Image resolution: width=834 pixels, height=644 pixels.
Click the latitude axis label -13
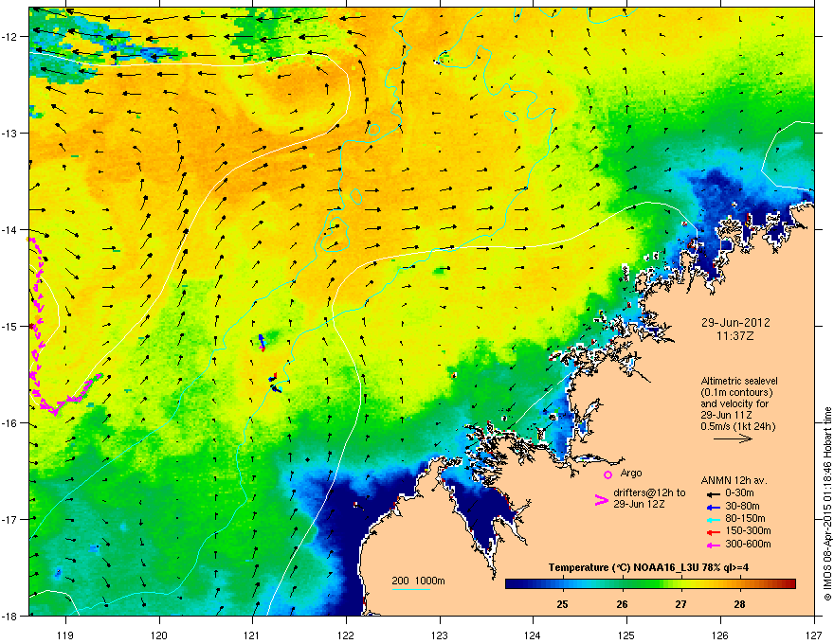coord(10,133)
